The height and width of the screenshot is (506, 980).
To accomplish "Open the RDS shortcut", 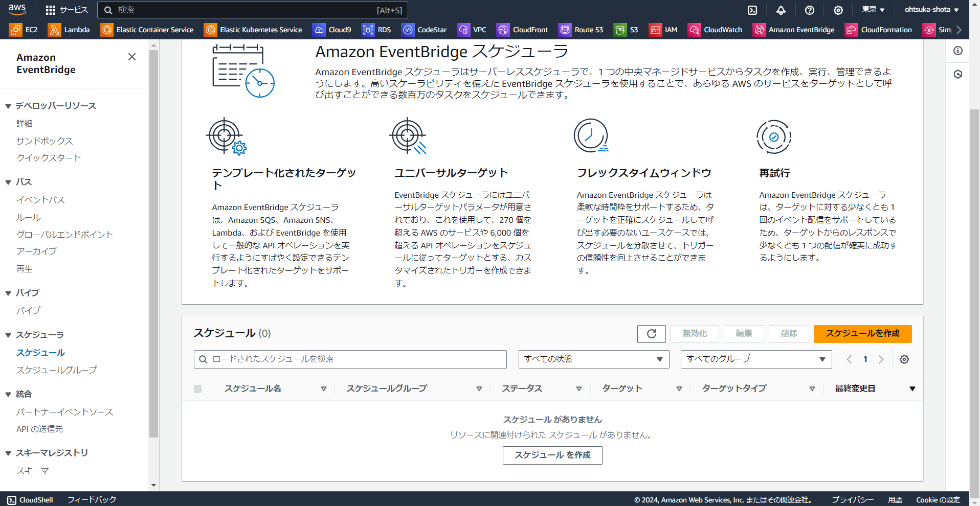I will (x=376, y=30).
